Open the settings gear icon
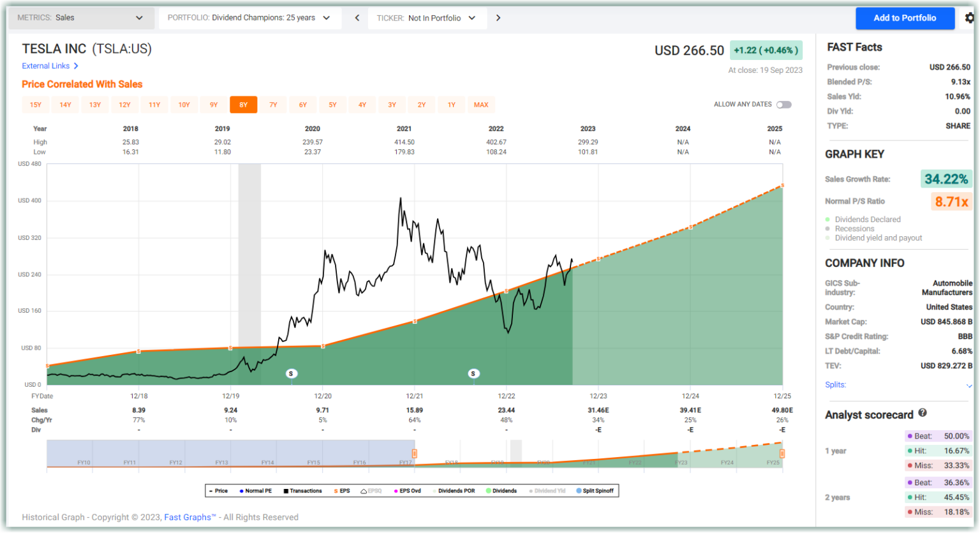The height and width of the screenshot is (533, 980). [970, 18]
